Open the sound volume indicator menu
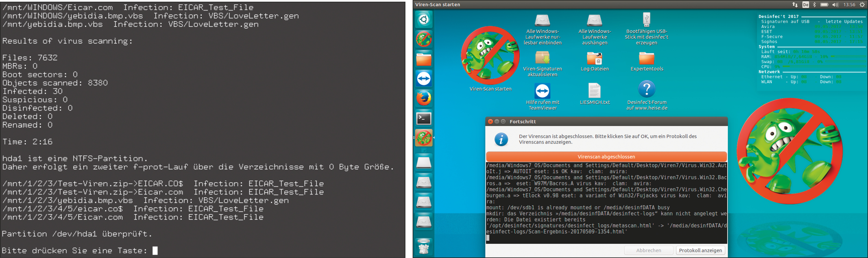 pos(835,5)
